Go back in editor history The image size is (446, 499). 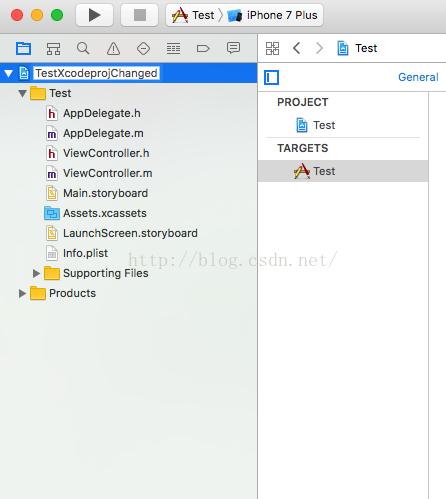(297, 48)
